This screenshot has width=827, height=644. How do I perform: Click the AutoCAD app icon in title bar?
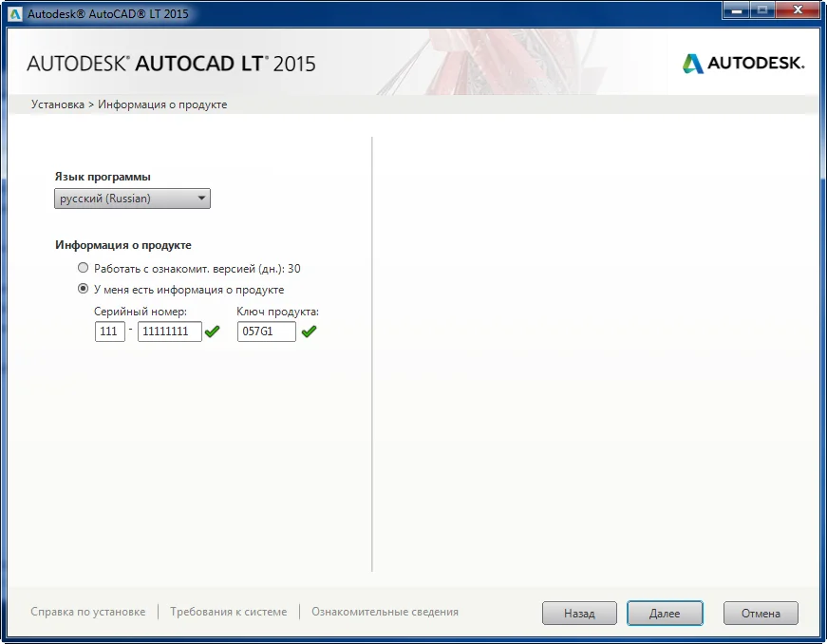(x=15, y=13)
